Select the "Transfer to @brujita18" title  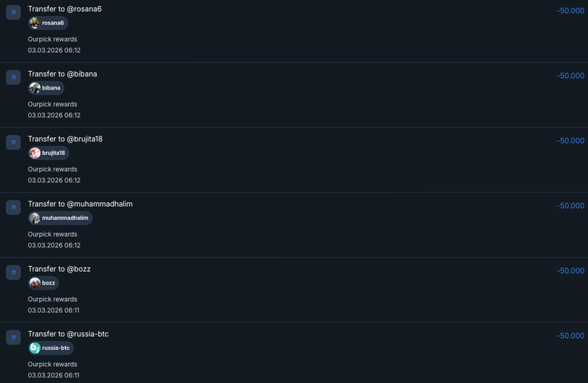(65, 139)
